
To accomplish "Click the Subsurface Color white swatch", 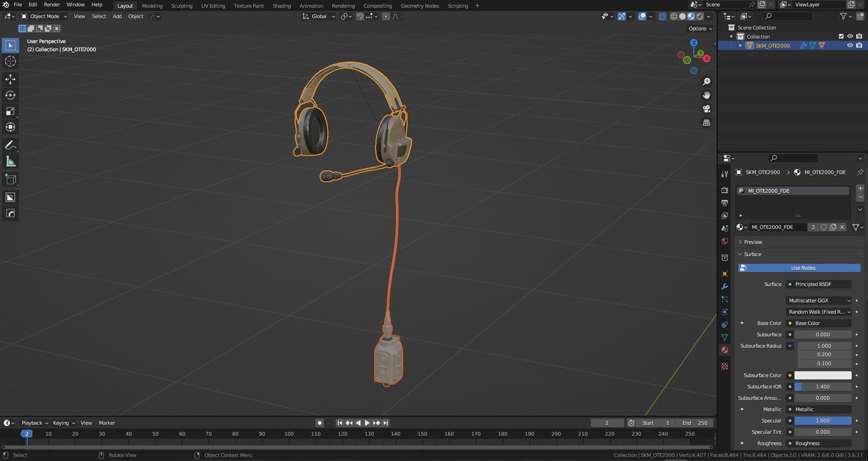I will tap(822, 375).
